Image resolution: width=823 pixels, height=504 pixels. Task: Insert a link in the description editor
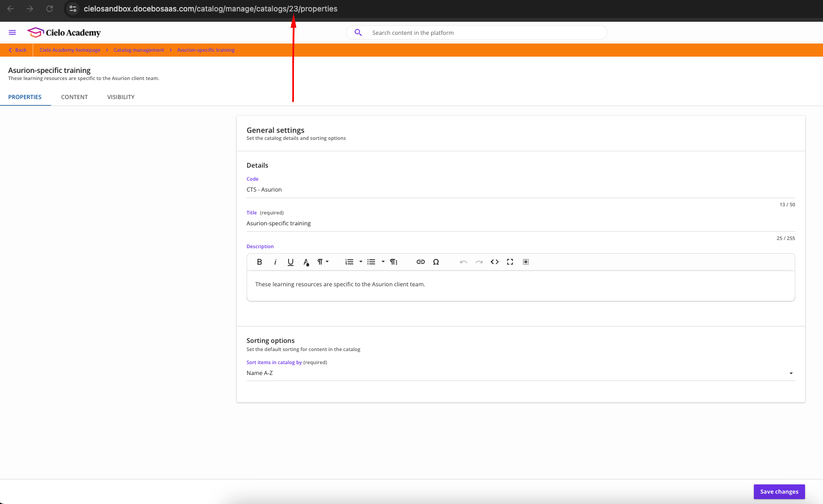point(421,262)
